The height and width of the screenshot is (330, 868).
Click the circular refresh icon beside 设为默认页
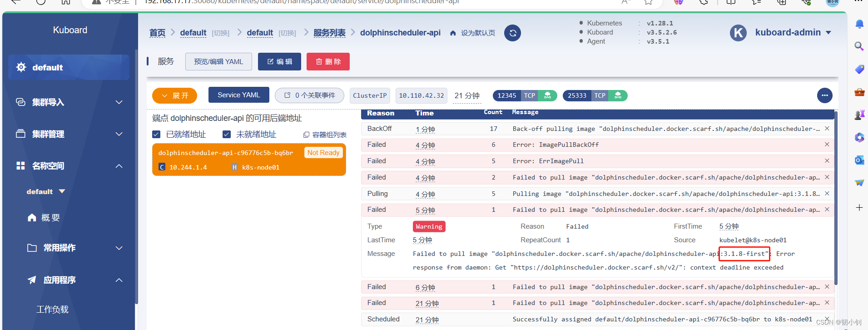point(512,33)
